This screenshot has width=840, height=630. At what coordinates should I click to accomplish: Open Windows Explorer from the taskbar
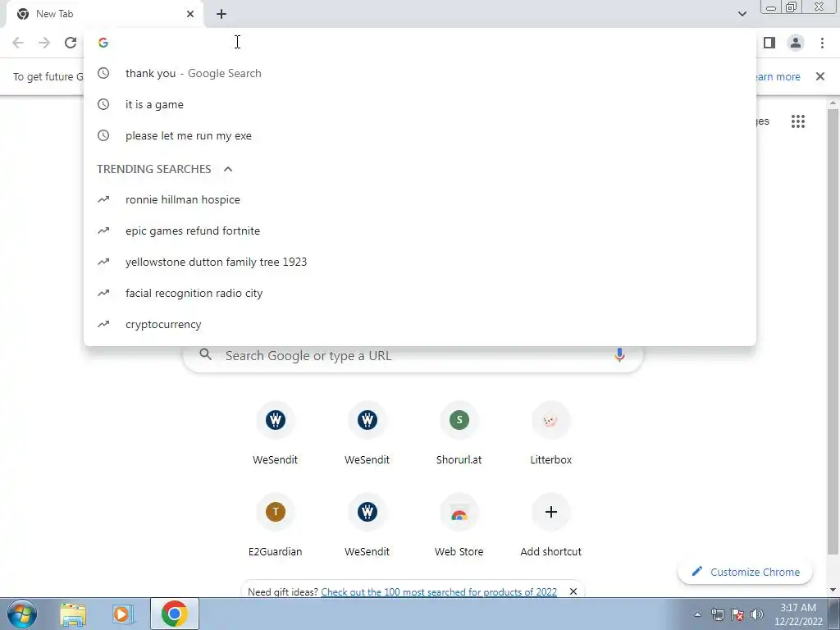73,614
